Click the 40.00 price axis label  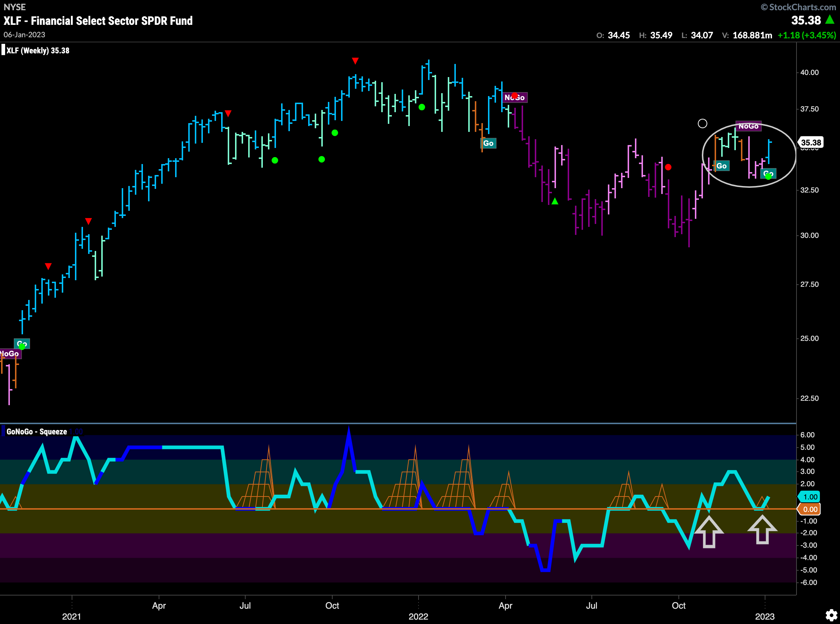809,73
